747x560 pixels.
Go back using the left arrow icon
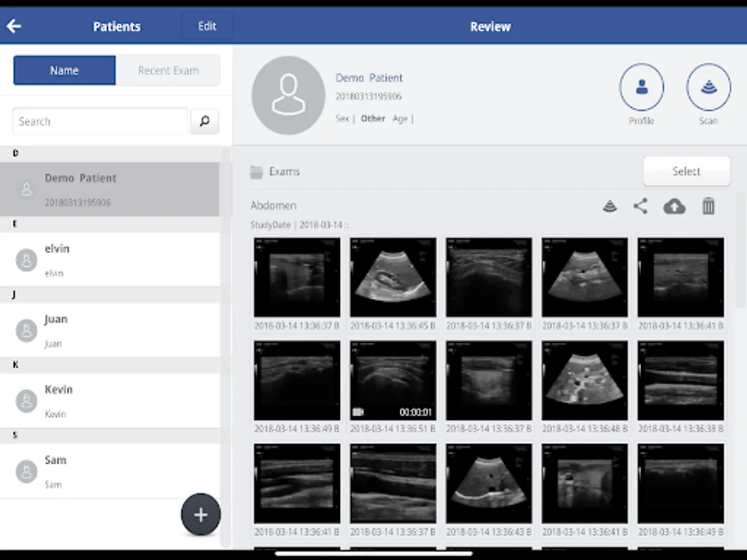14,26
